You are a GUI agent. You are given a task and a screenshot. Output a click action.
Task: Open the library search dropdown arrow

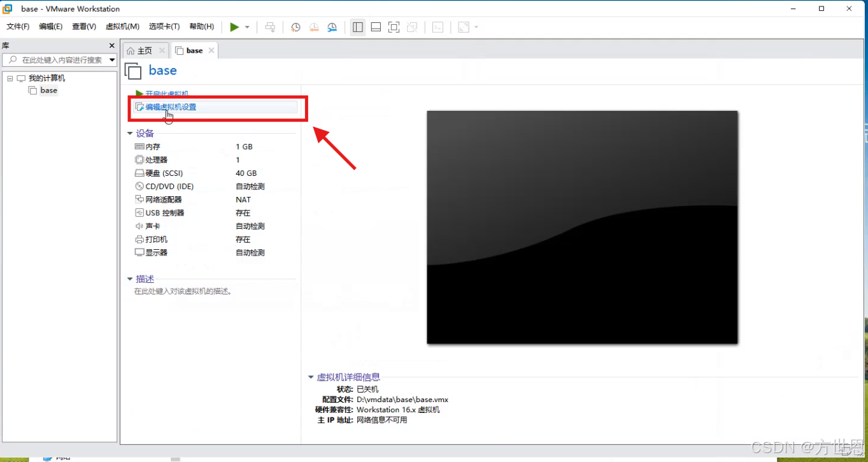(x=112, y=60)
